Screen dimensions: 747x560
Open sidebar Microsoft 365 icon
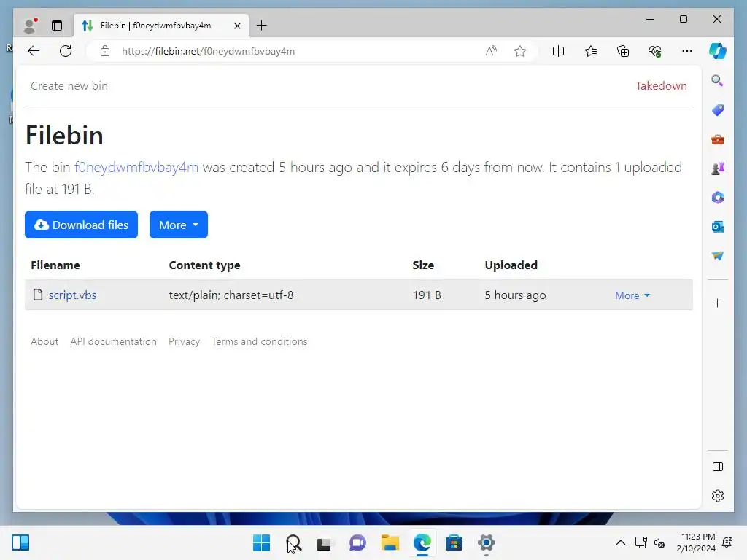(x=718, y=197)
